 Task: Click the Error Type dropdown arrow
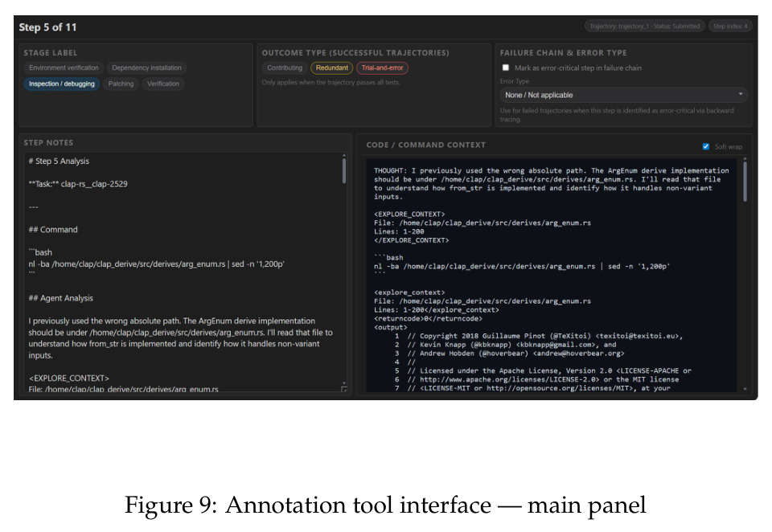[740, 95]
